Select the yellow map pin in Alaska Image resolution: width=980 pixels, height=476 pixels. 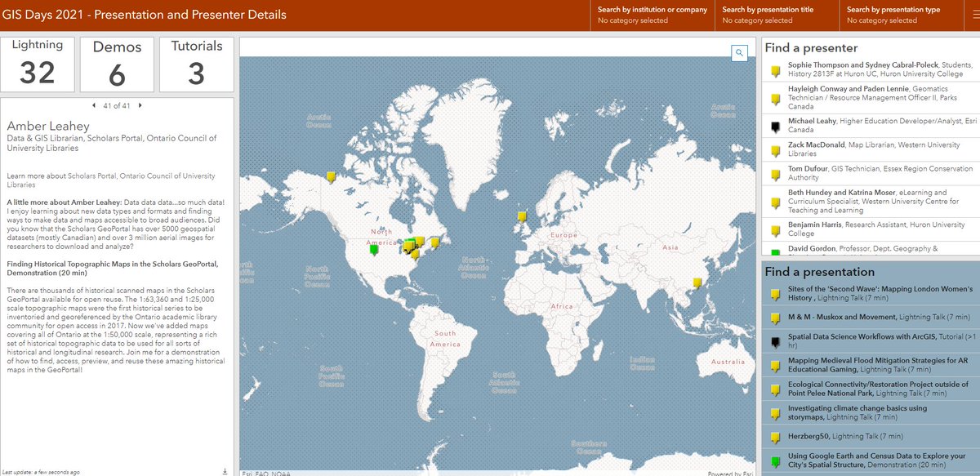tap(330, 177)
